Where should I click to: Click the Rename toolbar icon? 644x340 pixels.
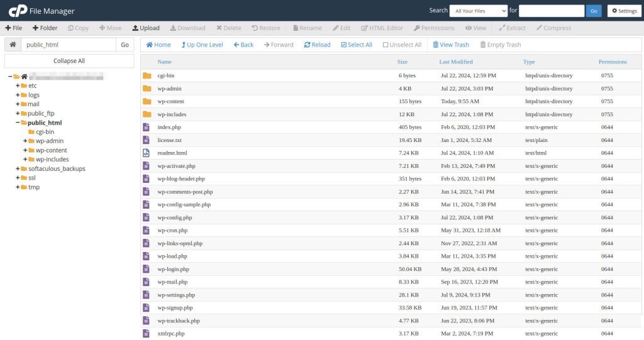tap(296, 28)
